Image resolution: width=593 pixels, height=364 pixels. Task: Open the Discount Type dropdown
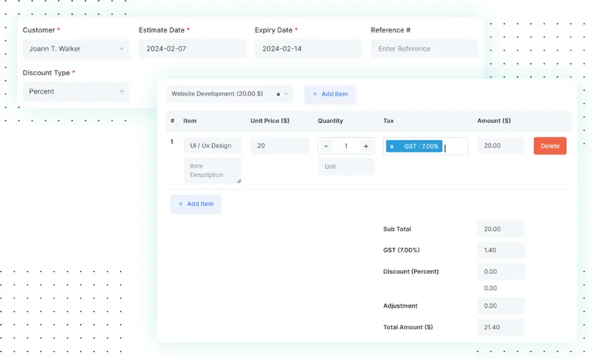tap(76, 92)
